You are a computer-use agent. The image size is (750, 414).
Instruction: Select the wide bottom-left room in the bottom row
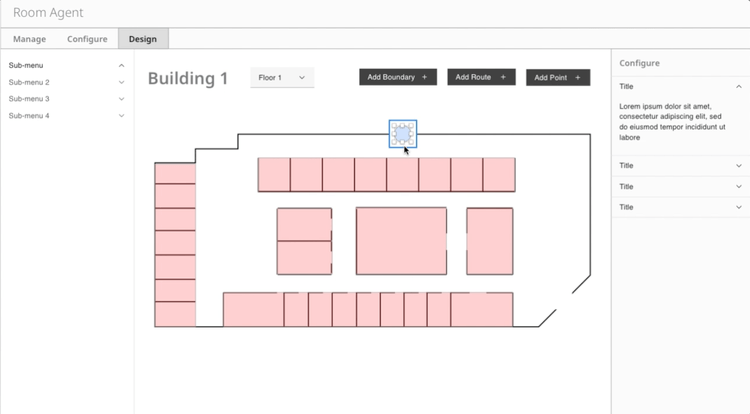(253, 310)
